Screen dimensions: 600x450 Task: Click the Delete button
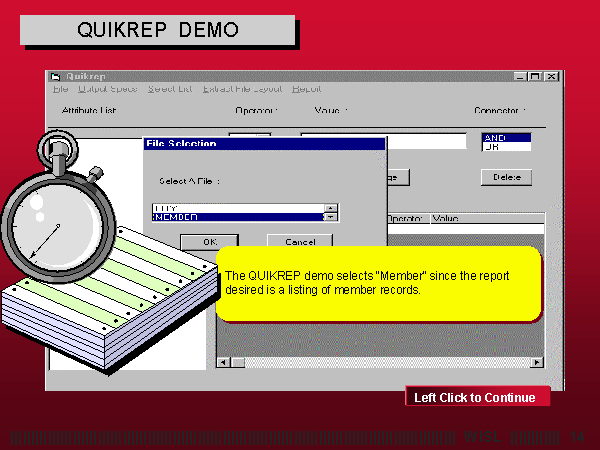(x=505, y=177)
